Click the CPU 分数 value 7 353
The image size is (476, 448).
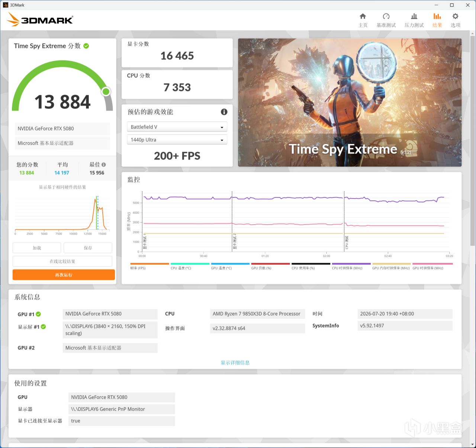click(x=177, y=87)
